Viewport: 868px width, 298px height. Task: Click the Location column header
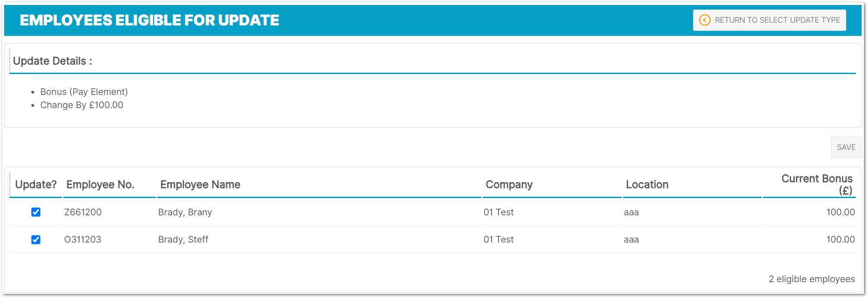point(647,184)
